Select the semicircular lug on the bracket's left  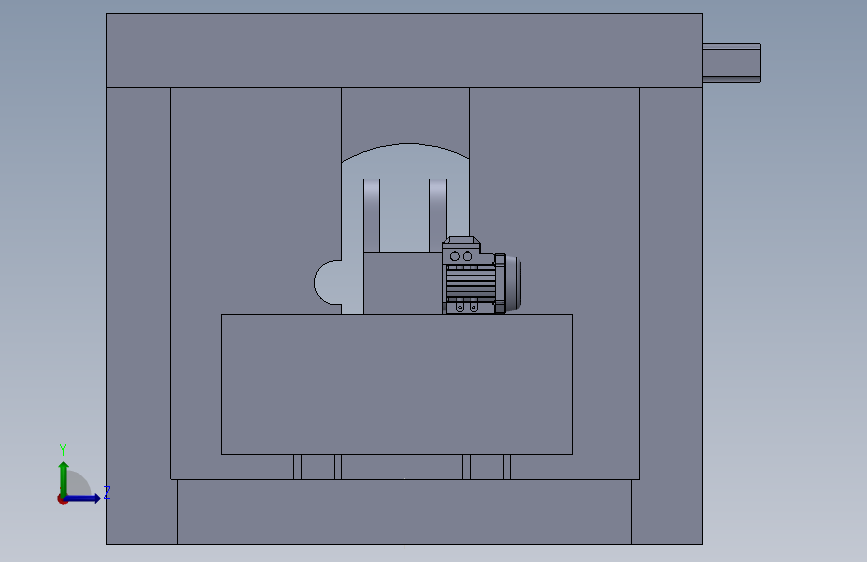(x=327, y=283)
